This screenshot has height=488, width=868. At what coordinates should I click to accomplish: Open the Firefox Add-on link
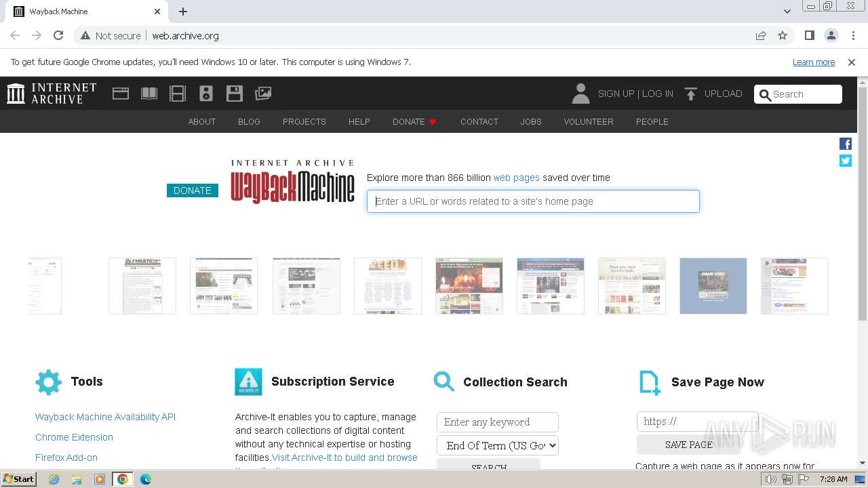click(66, 457)
